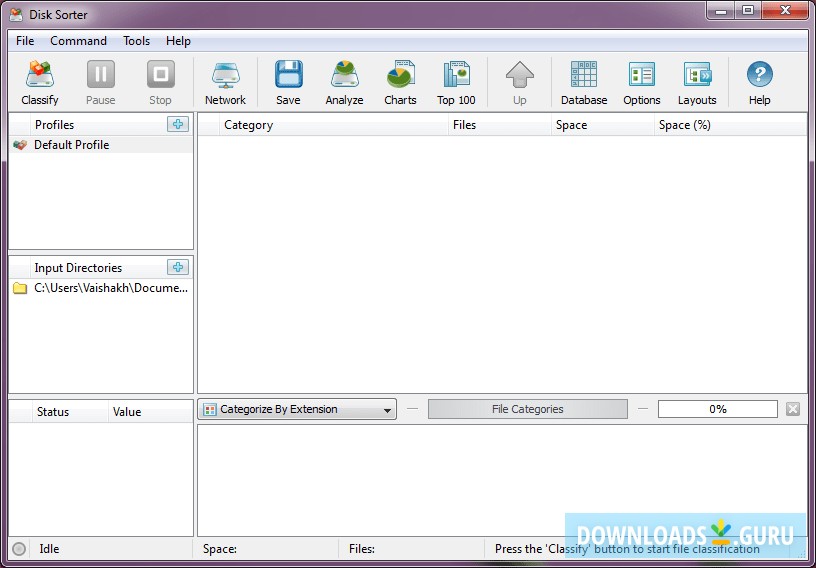Screen dimensions: 816x568
Task: Click the Value column header
Action: [150, 412]
